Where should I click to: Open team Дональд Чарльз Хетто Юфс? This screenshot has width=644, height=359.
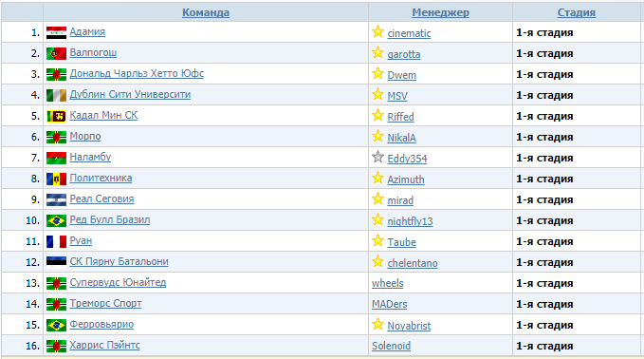(x=137, y=74)
